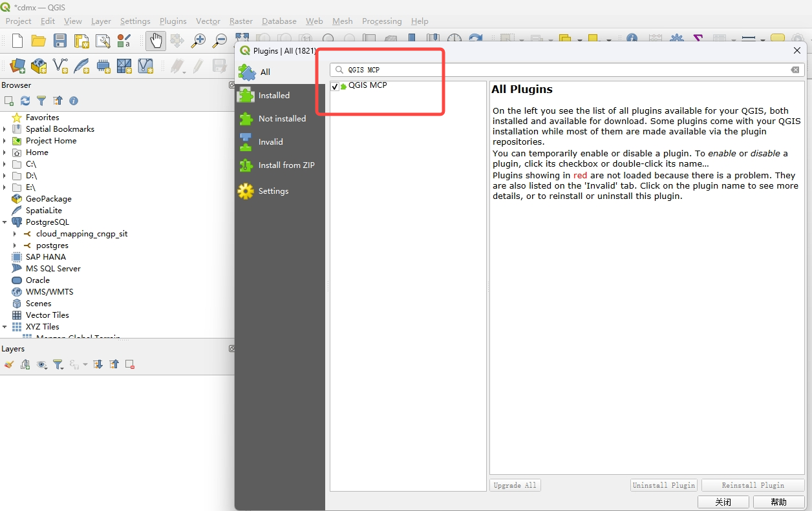The width and height of the screenshot is (812, 511).
Task: Click Add Group icon in Layers panel
Action: coord(25,364)
